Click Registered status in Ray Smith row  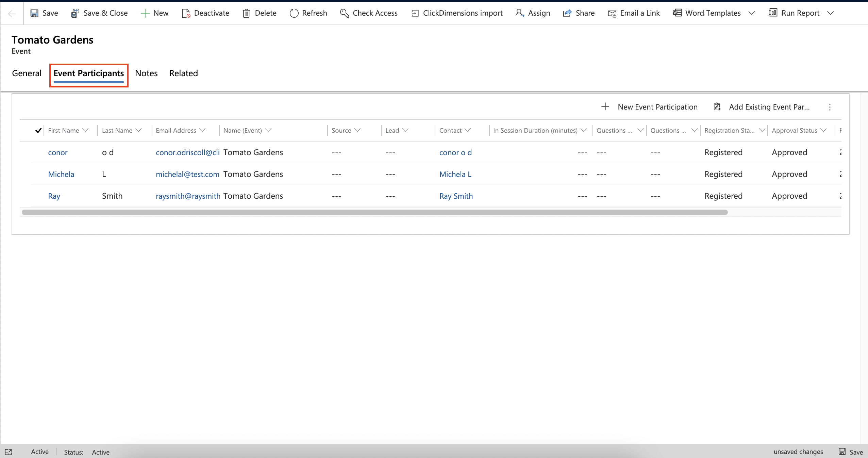click(723, 196)
